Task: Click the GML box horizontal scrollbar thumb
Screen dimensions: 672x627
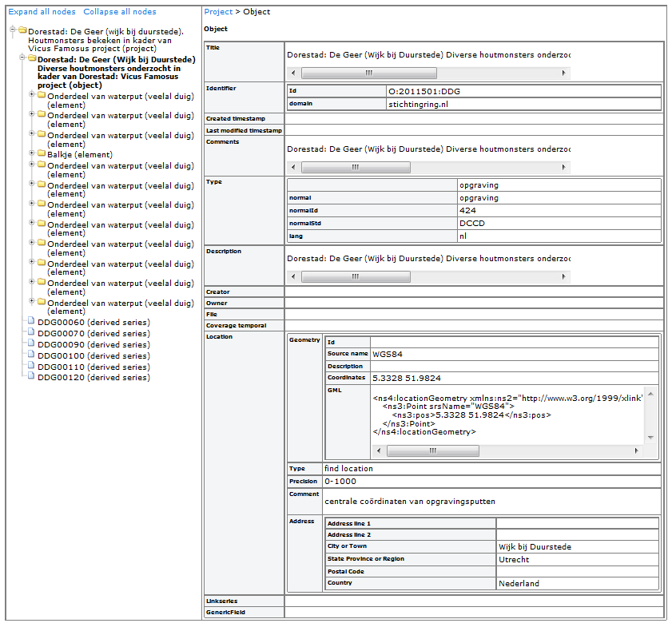Action: point(433,450)
